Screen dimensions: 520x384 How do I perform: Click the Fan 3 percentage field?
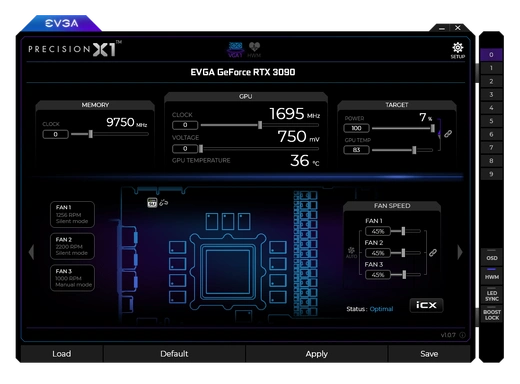point(378,275)
